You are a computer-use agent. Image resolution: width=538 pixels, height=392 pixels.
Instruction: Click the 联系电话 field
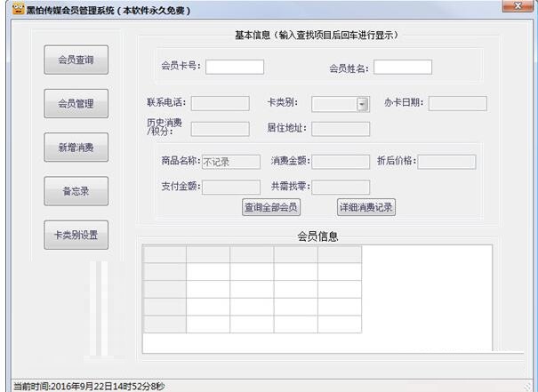click(221, 104)
